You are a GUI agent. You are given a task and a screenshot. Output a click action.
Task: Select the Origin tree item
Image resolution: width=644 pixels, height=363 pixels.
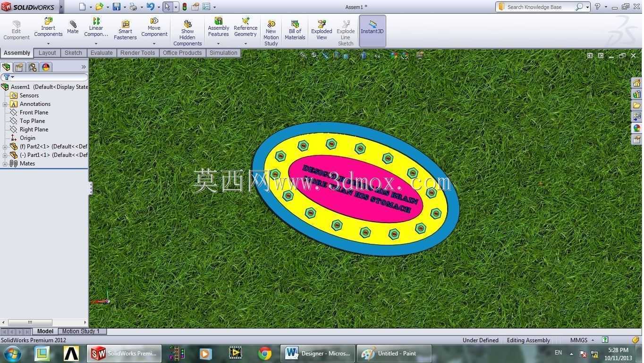27,138
